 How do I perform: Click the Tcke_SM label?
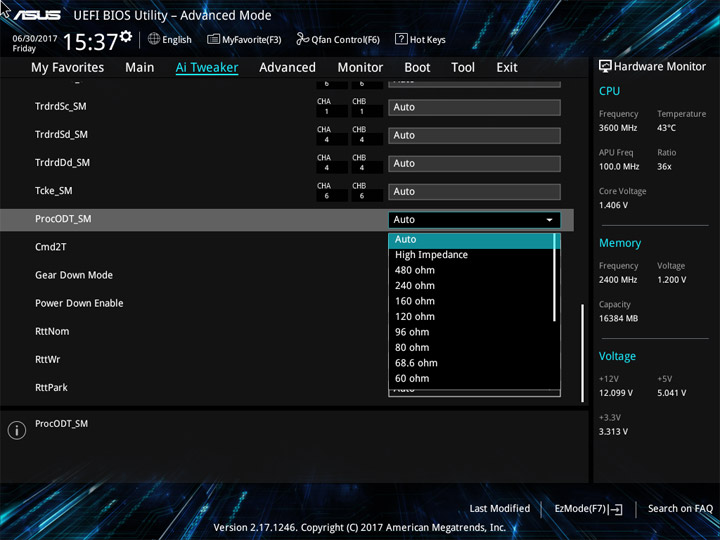pos(53,191)
